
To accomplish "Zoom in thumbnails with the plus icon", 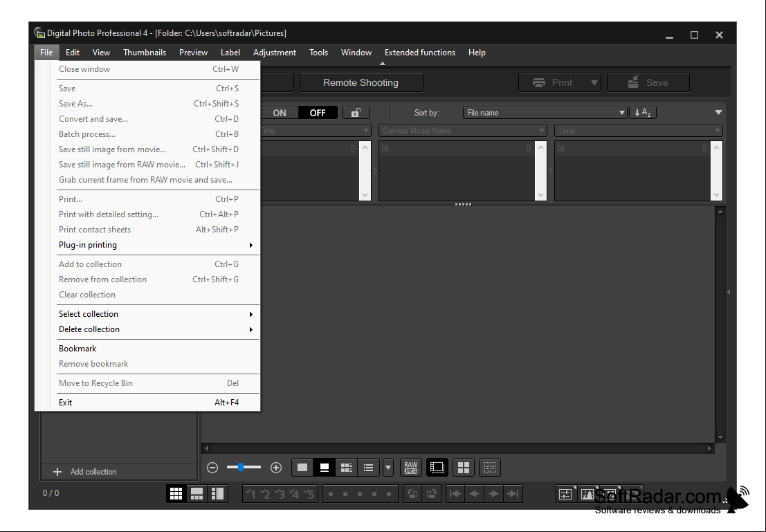I will pos(276,468).
